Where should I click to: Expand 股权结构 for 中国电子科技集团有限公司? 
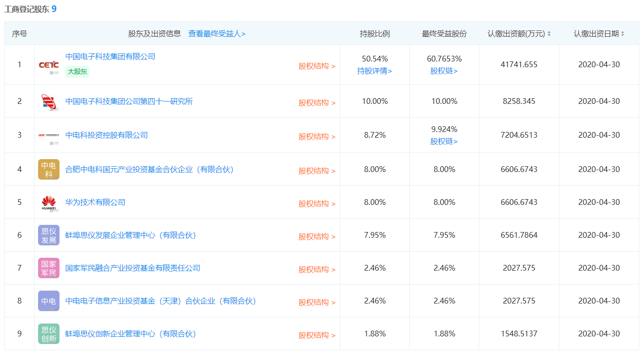[x=317, y=66]
